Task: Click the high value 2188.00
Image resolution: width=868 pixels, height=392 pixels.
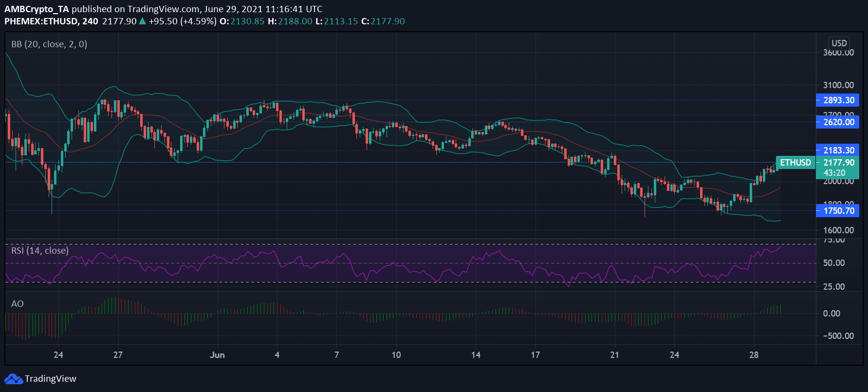Action: point(295,21)
